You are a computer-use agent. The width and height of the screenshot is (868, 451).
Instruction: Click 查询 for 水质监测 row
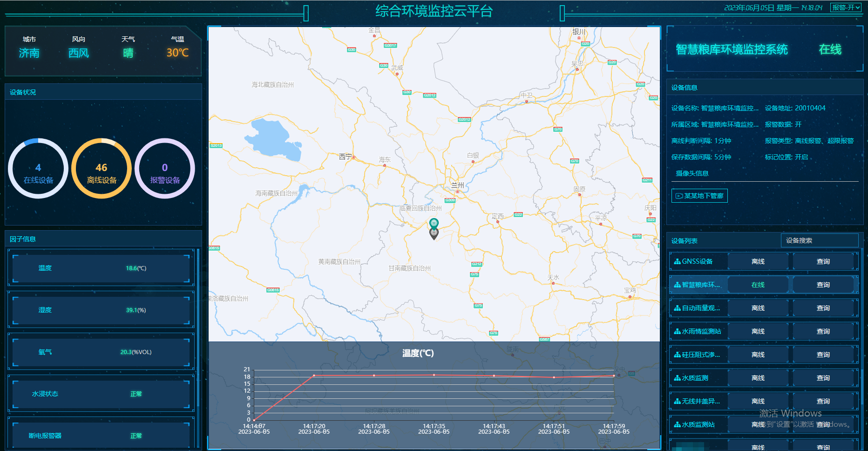tap(823, 378)
